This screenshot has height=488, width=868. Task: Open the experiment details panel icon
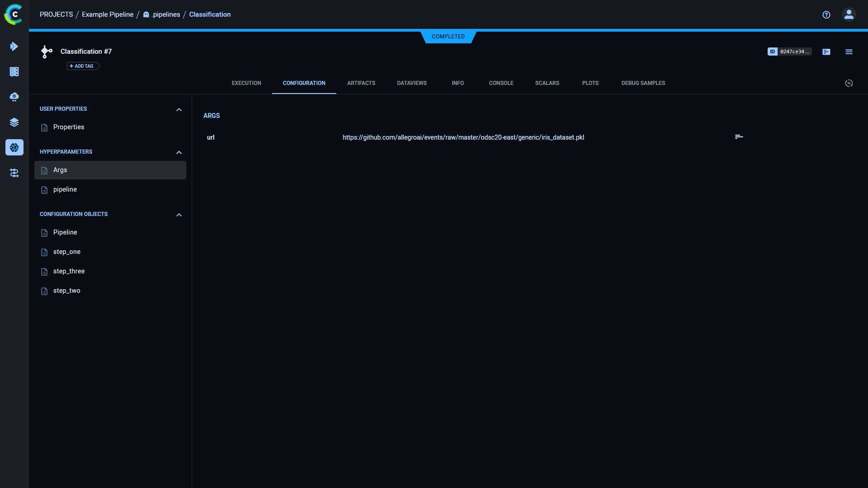pos(826,52)
